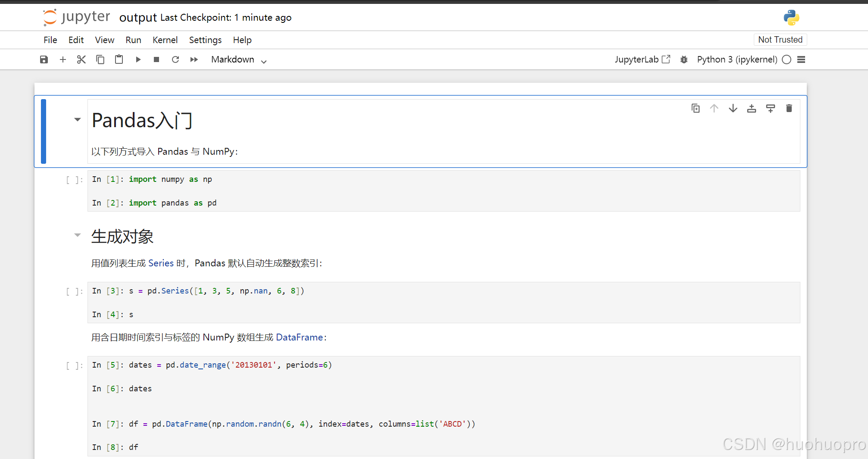Delete the Pandas入门 cell
Screen dimensions: 868x459
click(x=789, y=108)
